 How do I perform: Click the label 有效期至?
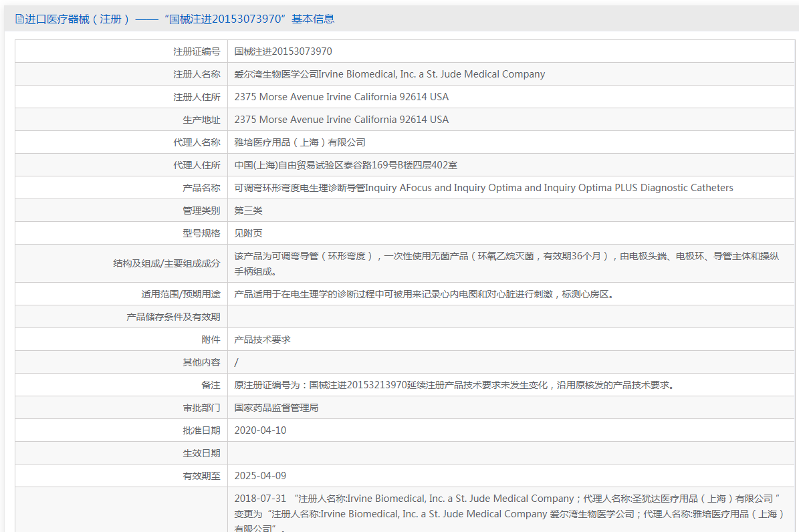tap(201, 476)
